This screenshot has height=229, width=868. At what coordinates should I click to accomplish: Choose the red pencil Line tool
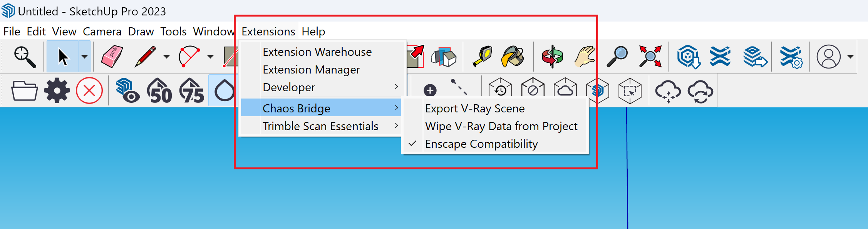pos(145,57)
